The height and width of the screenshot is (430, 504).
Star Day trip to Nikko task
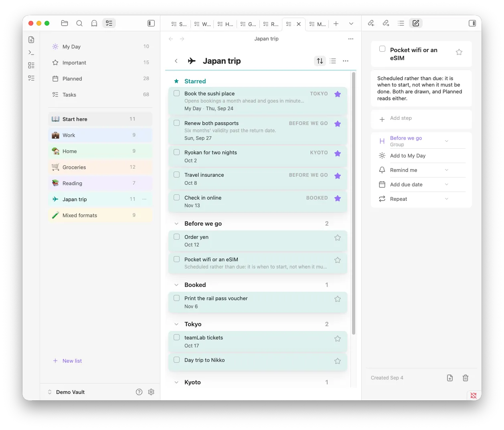pos(338,361)
